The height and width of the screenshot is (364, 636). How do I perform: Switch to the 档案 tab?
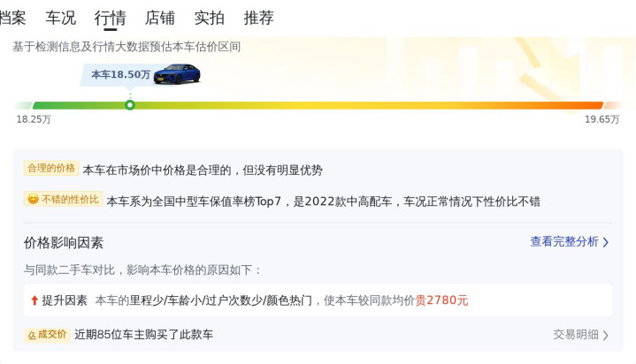click(x=12, y=18)
